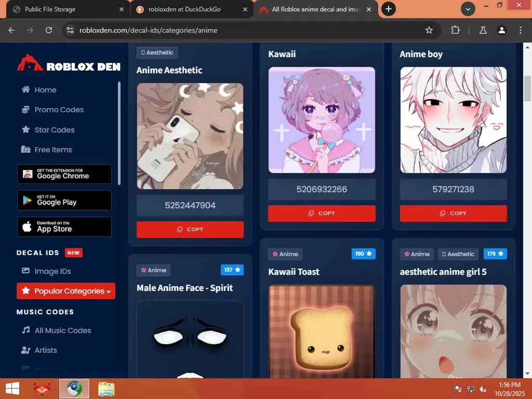Viewport: 532px width, 399px height.
Task: Click Anime tag on Male Anime Face card
Action: tap(153, 270)
